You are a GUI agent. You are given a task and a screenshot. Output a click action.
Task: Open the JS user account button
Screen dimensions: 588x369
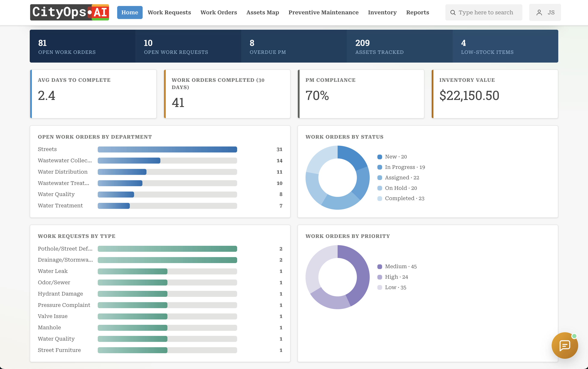tap(545, 12)
